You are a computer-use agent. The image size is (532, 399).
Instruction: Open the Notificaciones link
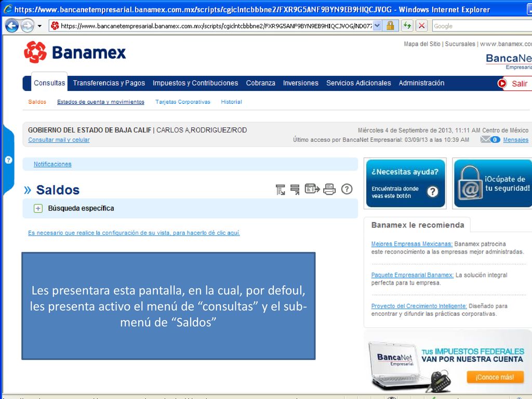[x=52, y=164]
